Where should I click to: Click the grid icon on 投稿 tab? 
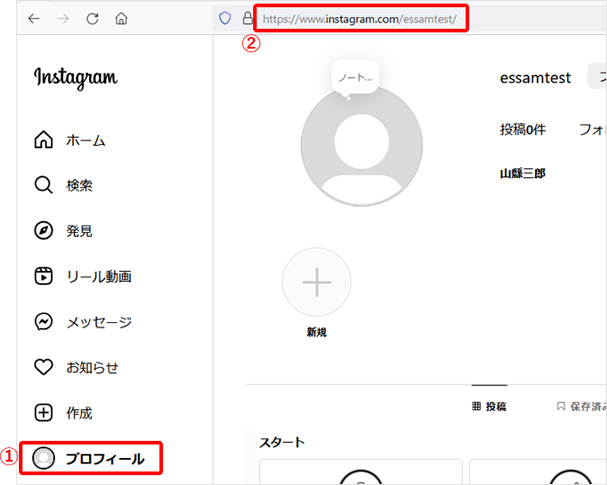coord(477,406)
